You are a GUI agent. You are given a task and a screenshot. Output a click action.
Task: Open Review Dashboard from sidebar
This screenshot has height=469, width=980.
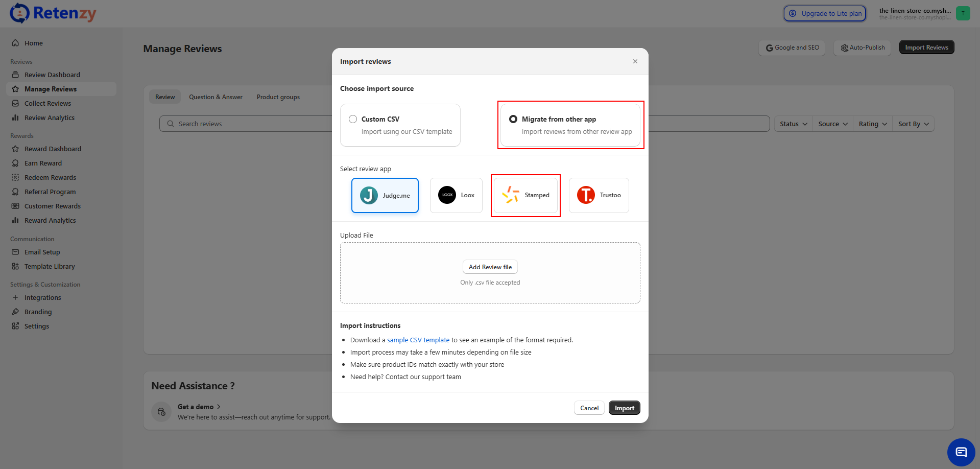point(61,75)
